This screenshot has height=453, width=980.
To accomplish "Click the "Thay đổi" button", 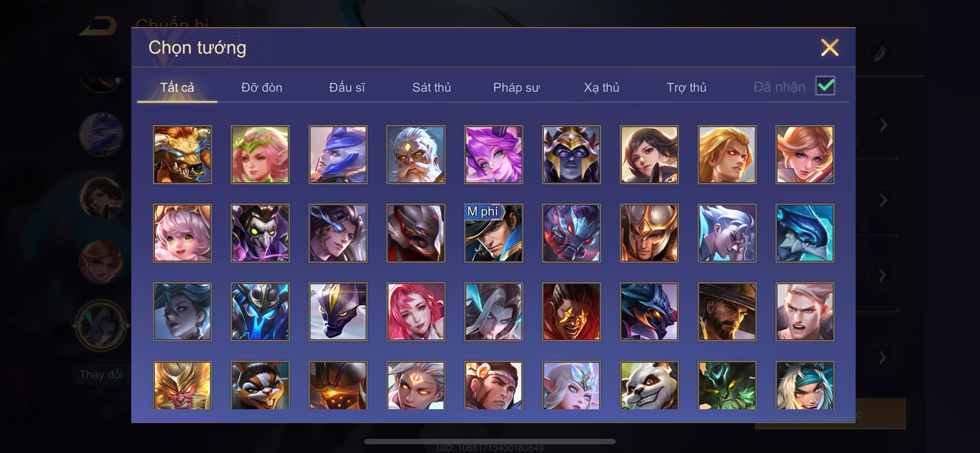I will click(101, 374).
